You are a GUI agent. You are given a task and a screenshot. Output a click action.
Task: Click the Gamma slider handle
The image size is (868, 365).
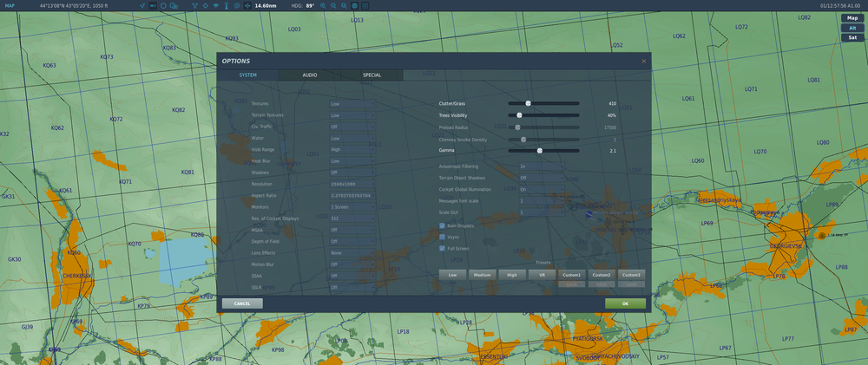[540, 150]
